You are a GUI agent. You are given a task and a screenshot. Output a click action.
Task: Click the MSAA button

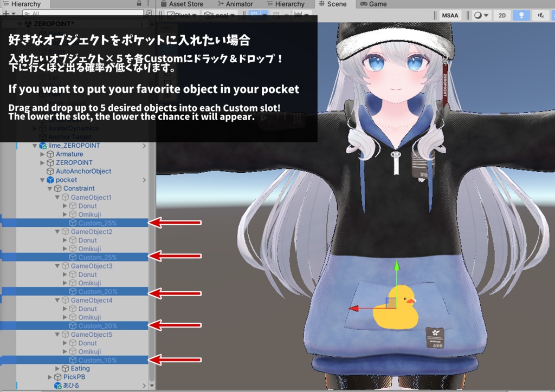(450, 15)
